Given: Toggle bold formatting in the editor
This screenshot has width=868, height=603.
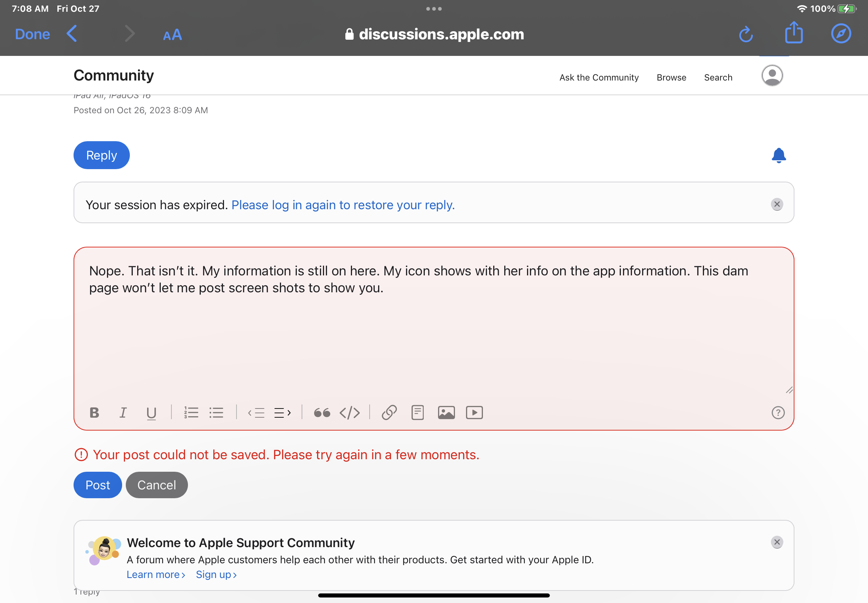Looking at the screenshot, I should coord(95,412).
